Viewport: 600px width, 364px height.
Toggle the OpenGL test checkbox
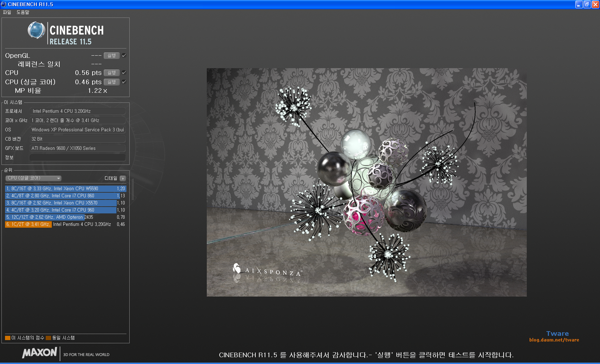pyautogui.click(x=124, y=56)
